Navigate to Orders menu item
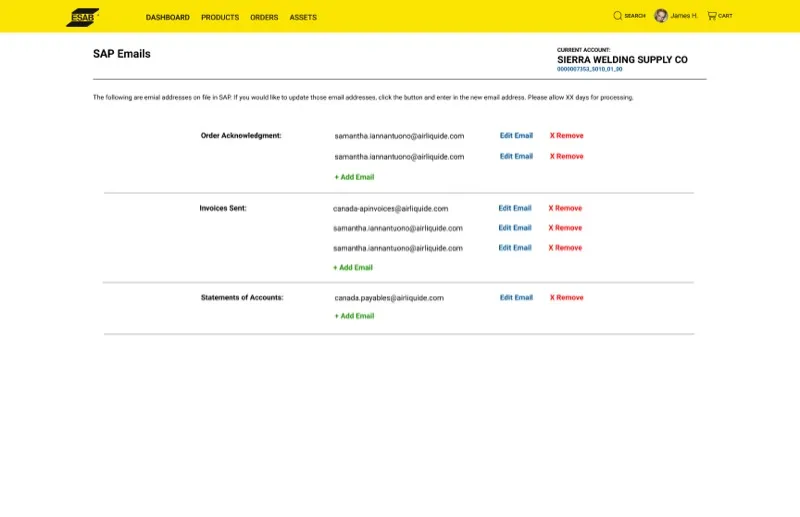The height and width of the screenshot is (517, 800). click(x=264, y=17)
